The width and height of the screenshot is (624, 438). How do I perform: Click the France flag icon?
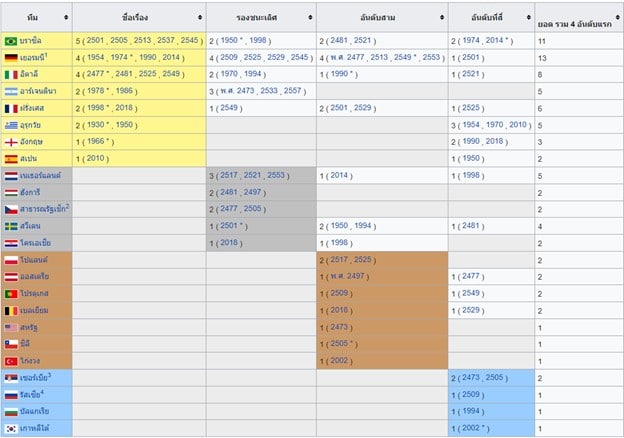tap(11, 109)
